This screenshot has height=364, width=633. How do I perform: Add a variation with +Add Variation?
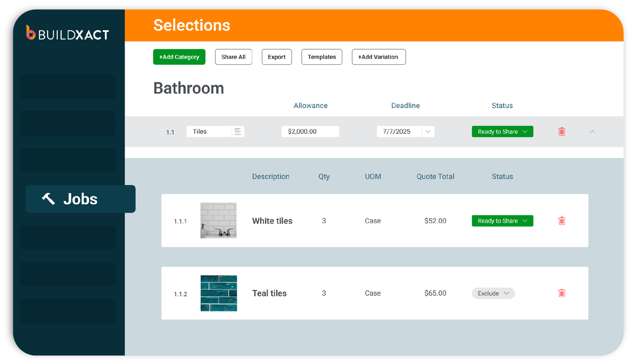378,57
